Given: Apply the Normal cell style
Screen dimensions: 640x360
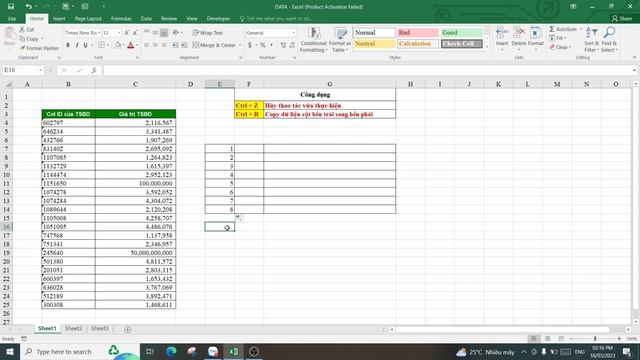Looking at the screenshot, I should (x=374, y=33).
